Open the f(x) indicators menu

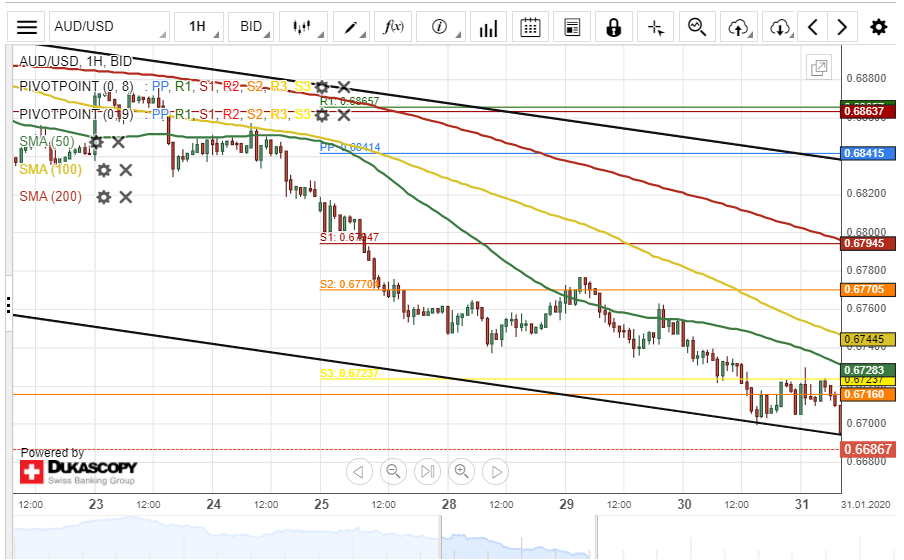pyautogui.click(x=393, y=27)
